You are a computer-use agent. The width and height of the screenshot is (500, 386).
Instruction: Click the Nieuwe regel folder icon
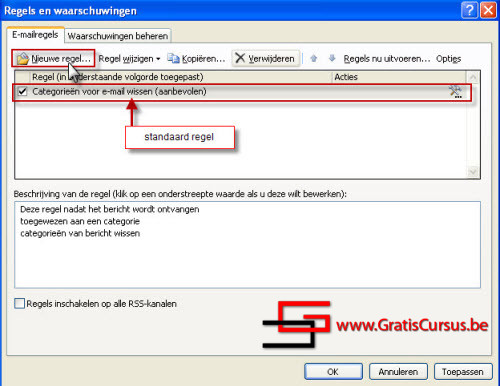23,59
